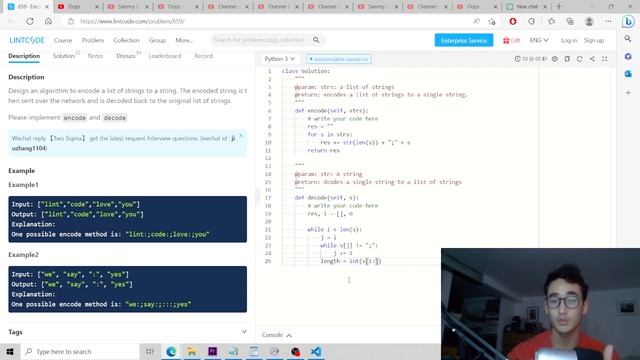640x360 pixels.
Task: Click the LintCode search input field
Action: 260,40
